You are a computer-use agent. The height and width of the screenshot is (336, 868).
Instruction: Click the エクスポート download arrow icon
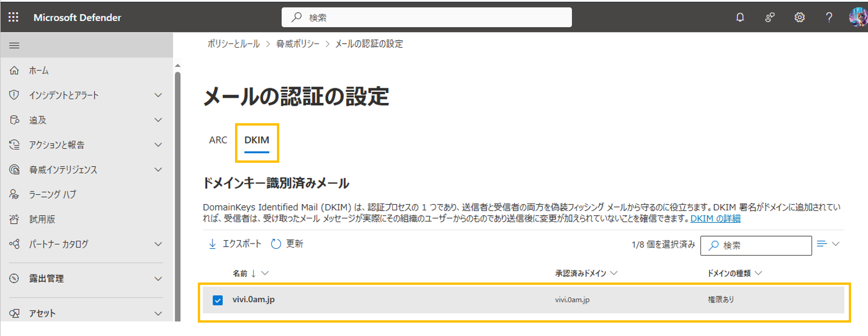212,244
